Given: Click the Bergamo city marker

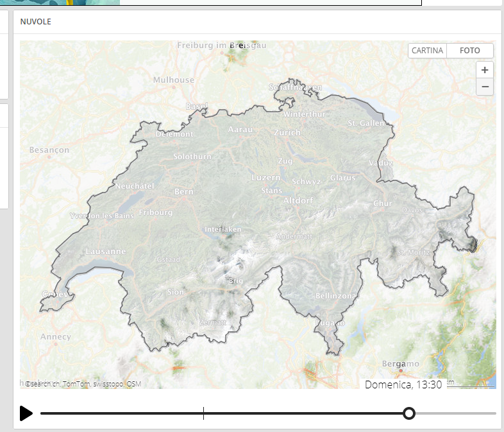Looking at the screenshot, I should pyautogui.click(x=401, y=370).
